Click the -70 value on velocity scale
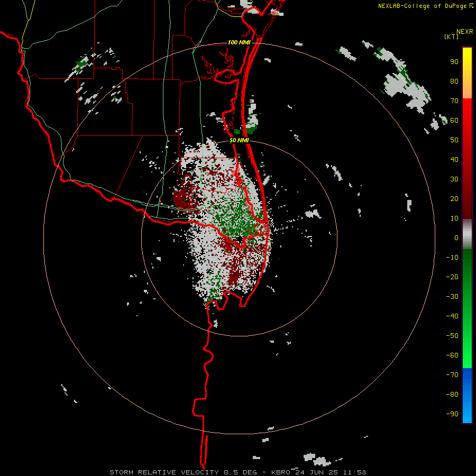Image resolution: width=476 pixels, height=476 pixels. tap(452, 374)
